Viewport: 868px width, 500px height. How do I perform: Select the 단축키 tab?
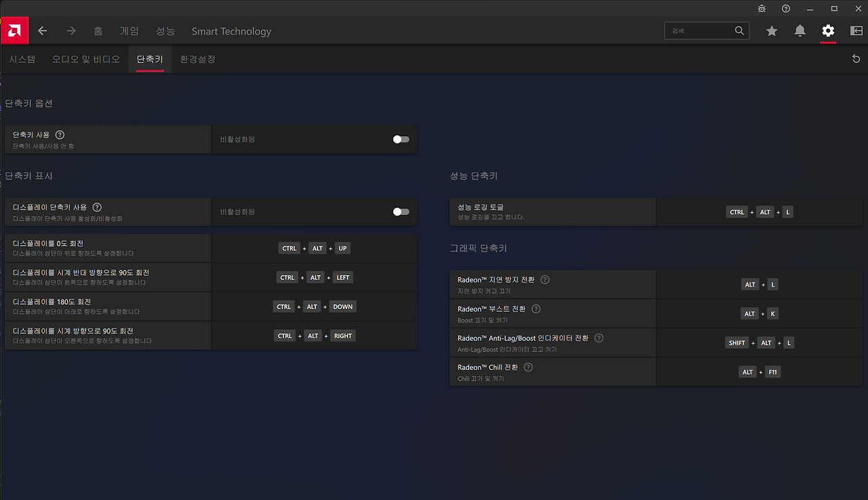coord(150,59)
